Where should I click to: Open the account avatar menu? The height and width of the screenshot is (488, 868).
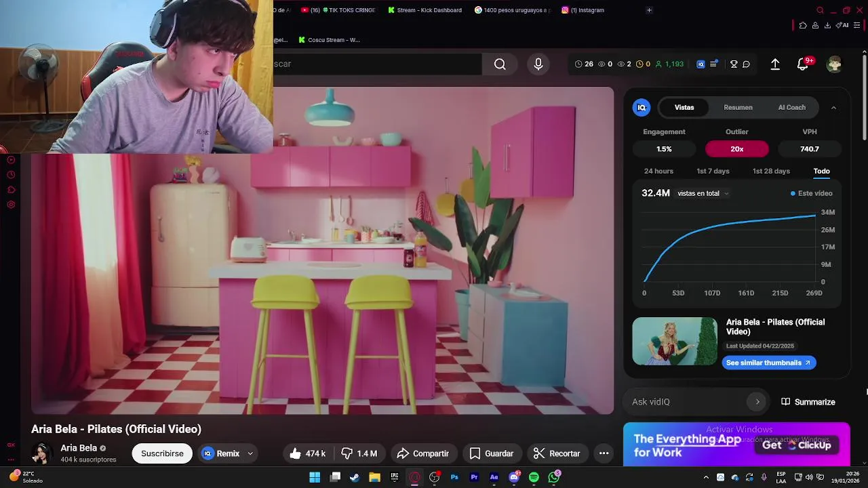[835, 64]
